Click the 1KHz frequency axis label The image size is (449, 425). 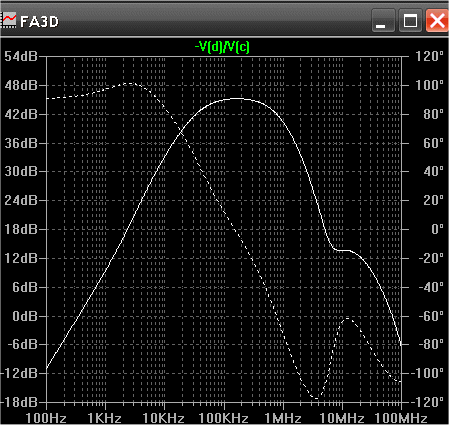click(105, 418)
